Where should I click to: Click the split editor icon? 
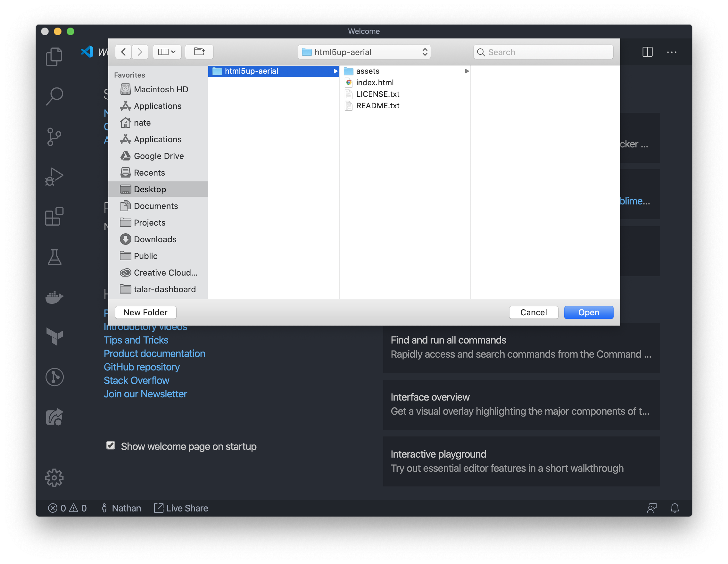(647, 52)
